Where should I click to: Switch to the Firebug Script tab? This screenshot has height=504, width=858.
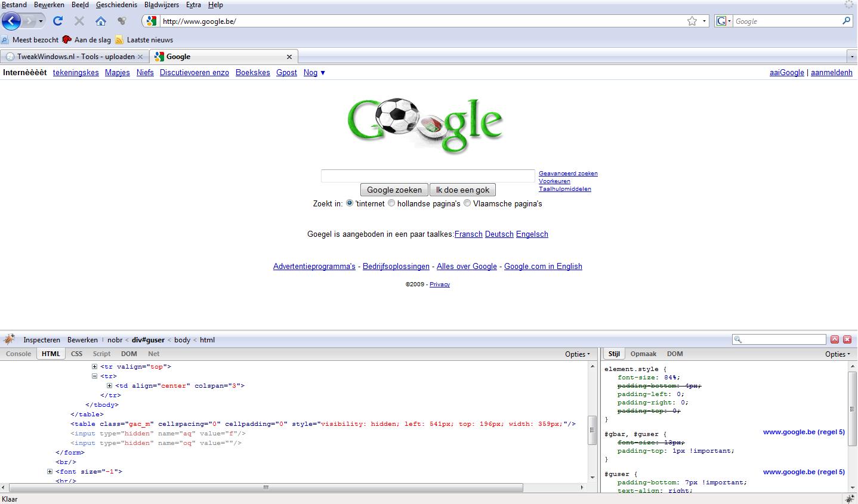coord(101,354)
